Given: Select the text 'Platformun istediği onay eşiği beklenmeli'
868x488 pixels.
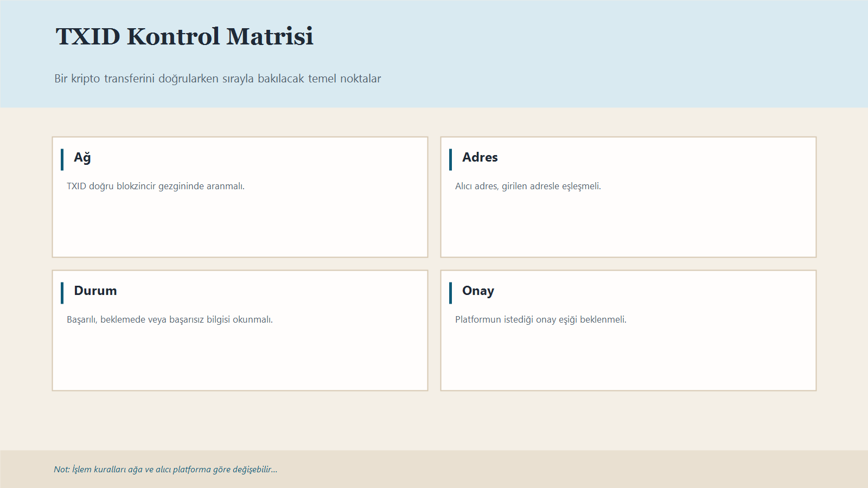Looking at the screenshot, I should pyautogui.click(x=541, y=319).
